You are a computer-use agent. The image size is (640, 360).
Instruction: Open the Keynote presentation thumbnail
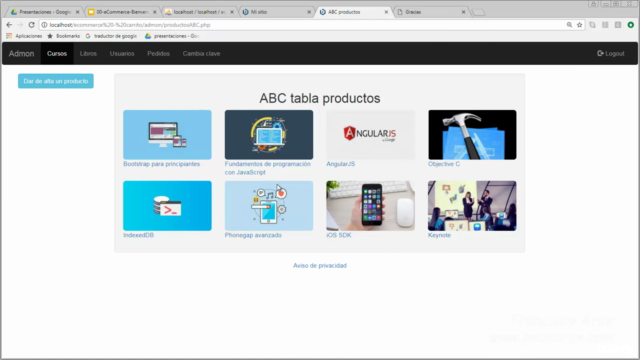[x=472, y=206]
